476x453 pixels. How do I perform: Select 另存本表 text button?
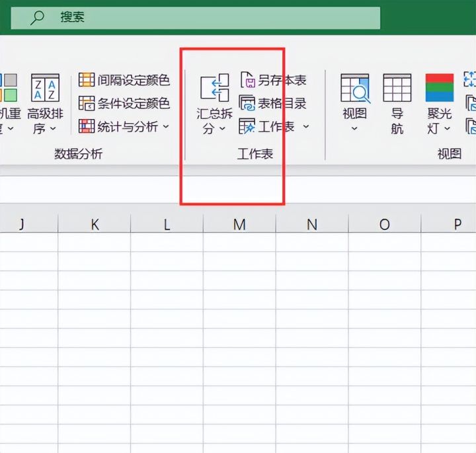(x=282, y=80)
